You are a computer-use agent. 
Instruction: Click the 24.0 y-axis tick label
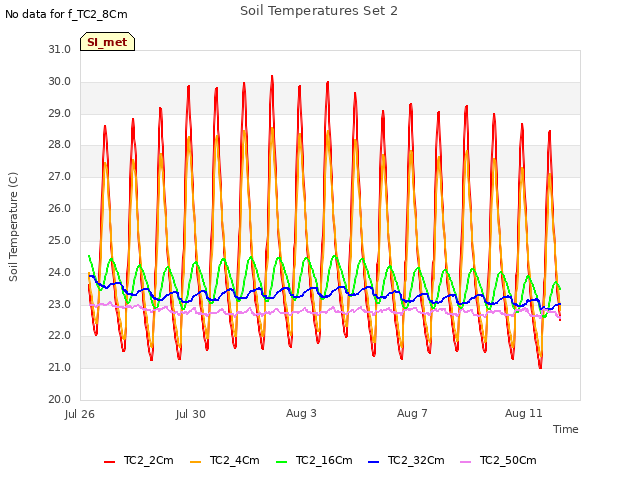point(60,272)
